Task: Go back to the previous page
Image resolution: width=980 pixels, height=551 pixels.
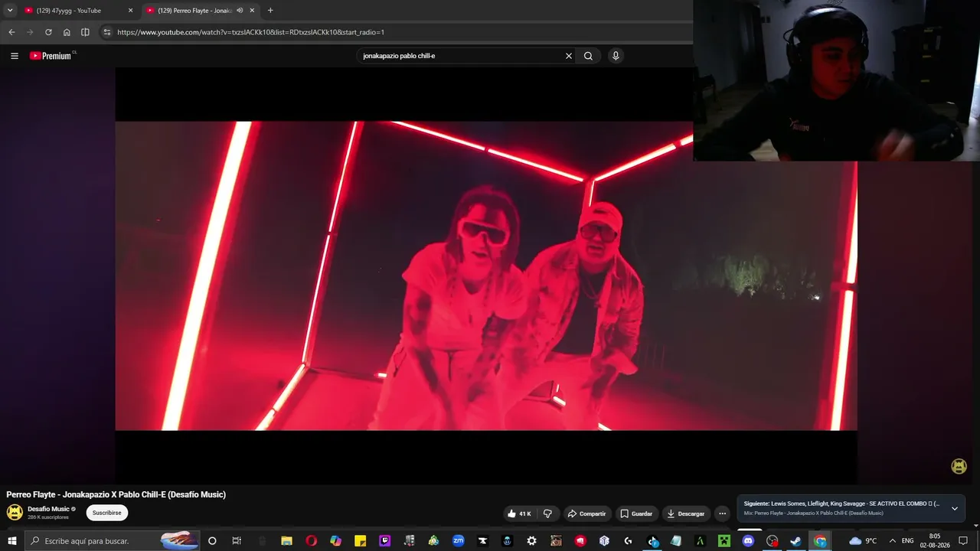Action: point(11,32)
